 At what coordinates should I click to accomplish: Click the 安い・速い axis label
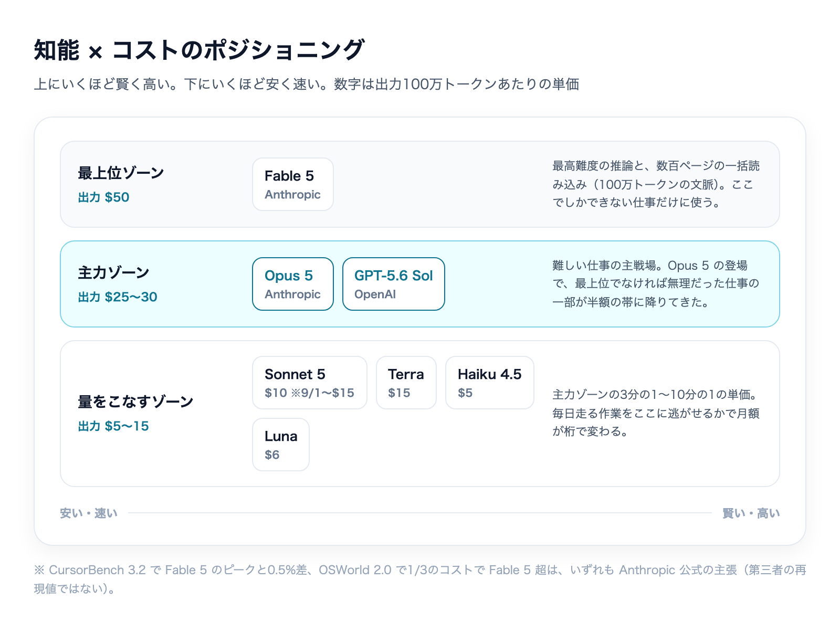[x=89, y=513]
